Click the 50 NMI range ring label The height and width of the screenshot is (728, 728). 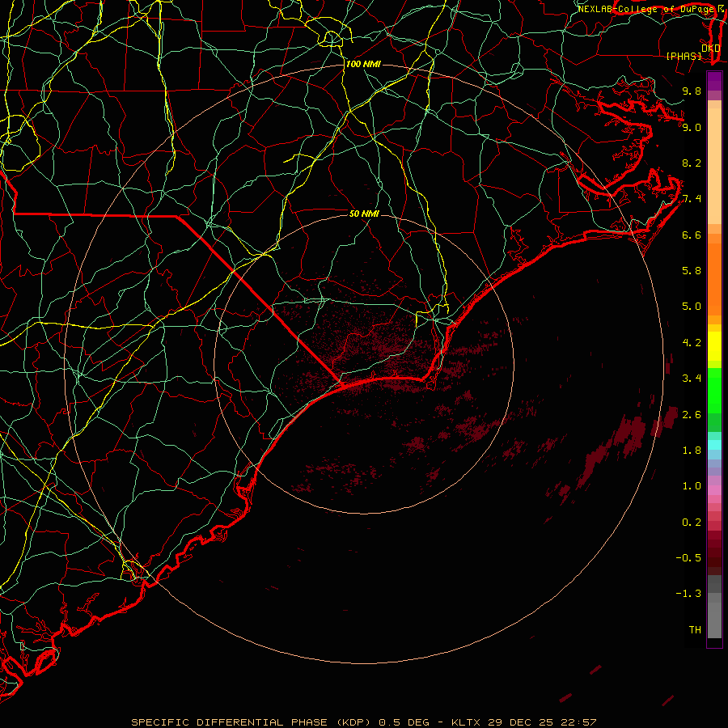click(x=364, y=214)
